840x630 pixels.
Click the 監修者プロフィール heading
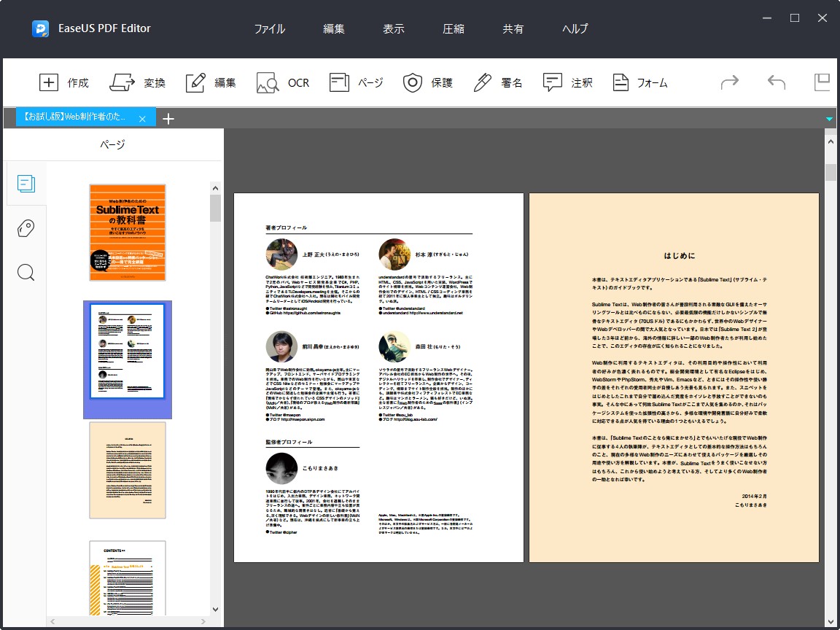pos(288,442)
